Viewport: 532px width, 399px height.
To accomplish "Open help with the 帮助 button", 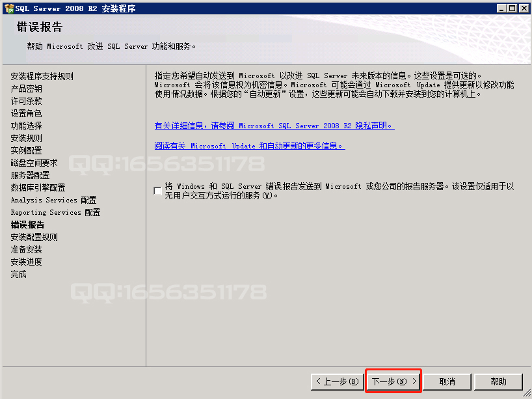I will coord(498,381).
